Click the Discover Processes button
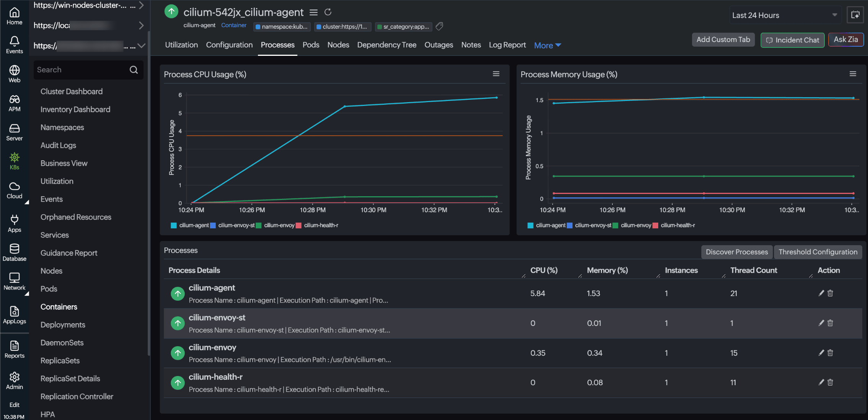 click(737, 252)
